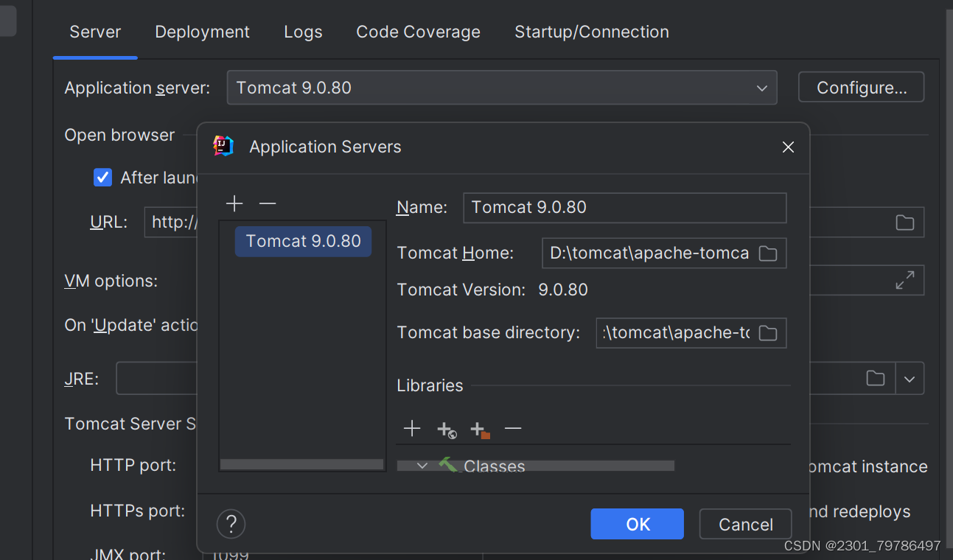Browse for JRE folder icon
This screenshot has width=953, height=560.
point(876,379)
